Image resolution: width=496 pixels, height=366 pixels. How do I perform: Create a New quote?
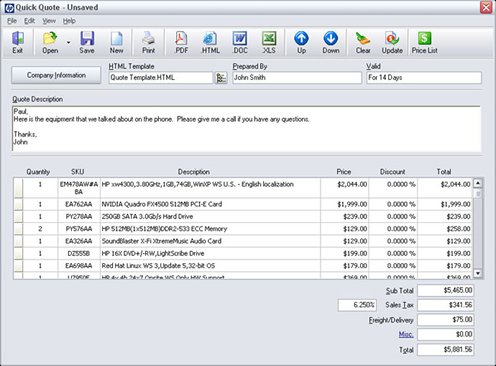pyautogui.click(x=116, y=42)
